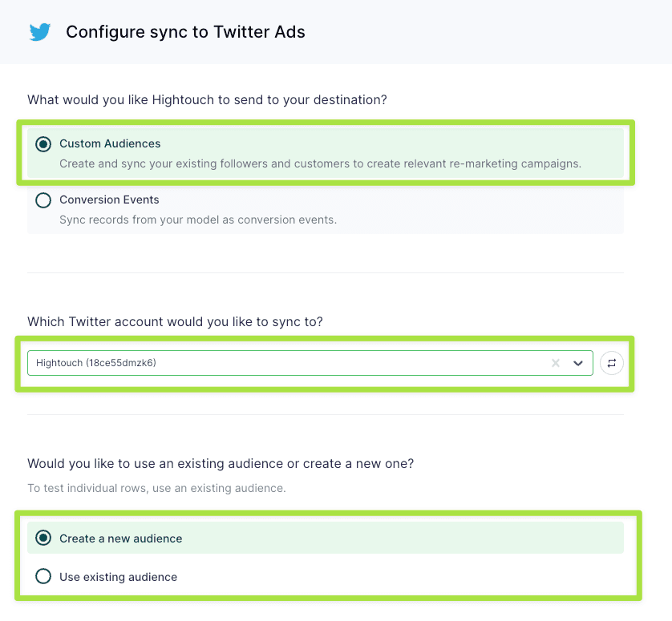Click the Configure sync to Twitter Ads title
The image size is (672, 621).
click(185, 32)
